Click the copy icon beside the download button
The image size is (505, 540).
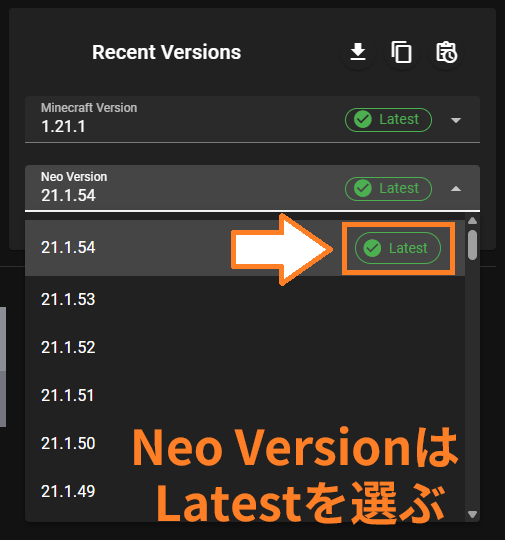401,52
